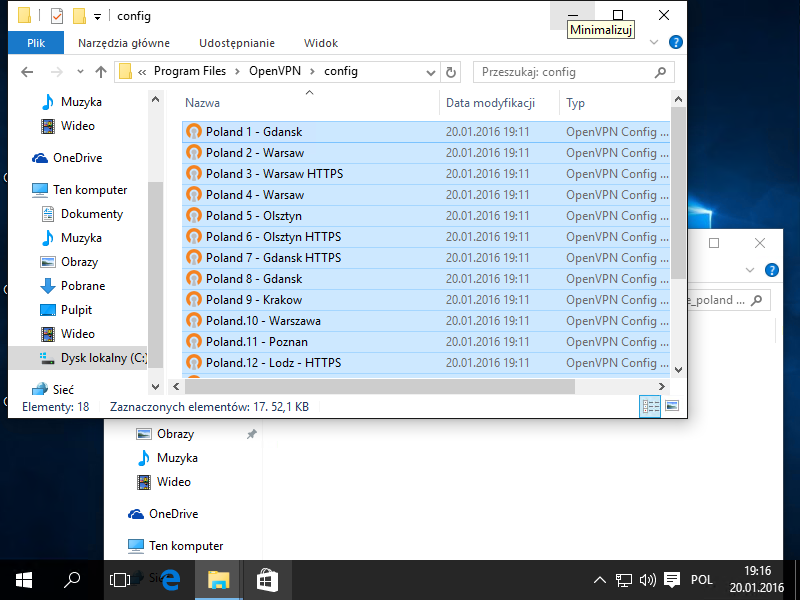Select the Poland.12 - Lodz - HTTPS file
This screenshot has height=600, width=800.
(x=426, y=362)
